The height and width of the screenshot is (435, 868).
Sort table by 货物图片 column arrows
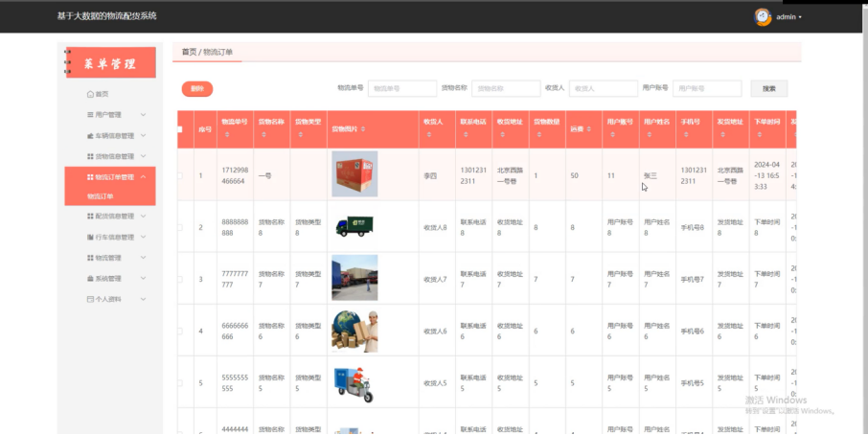(363, 129)
